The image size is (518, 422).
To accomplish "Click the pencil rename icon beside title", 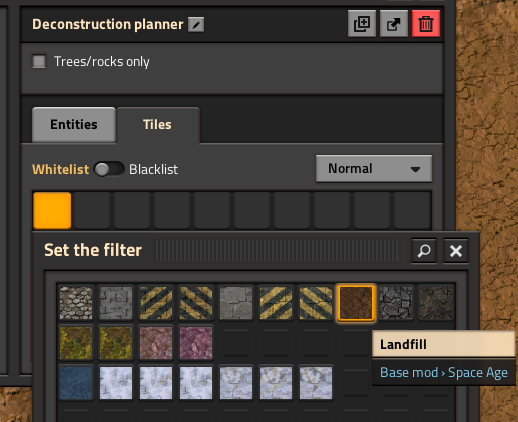I will (x=196, y=25).
